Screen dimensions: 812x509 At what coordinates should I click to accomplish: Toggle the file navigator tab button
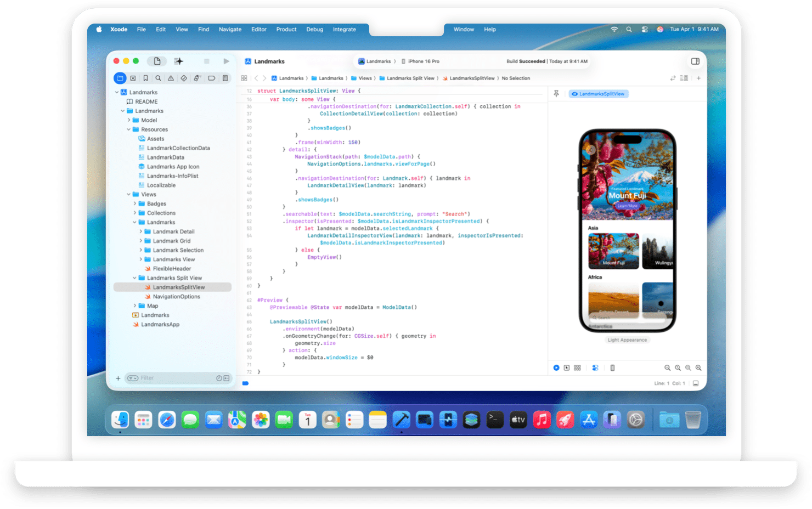[x=157, y=61]
